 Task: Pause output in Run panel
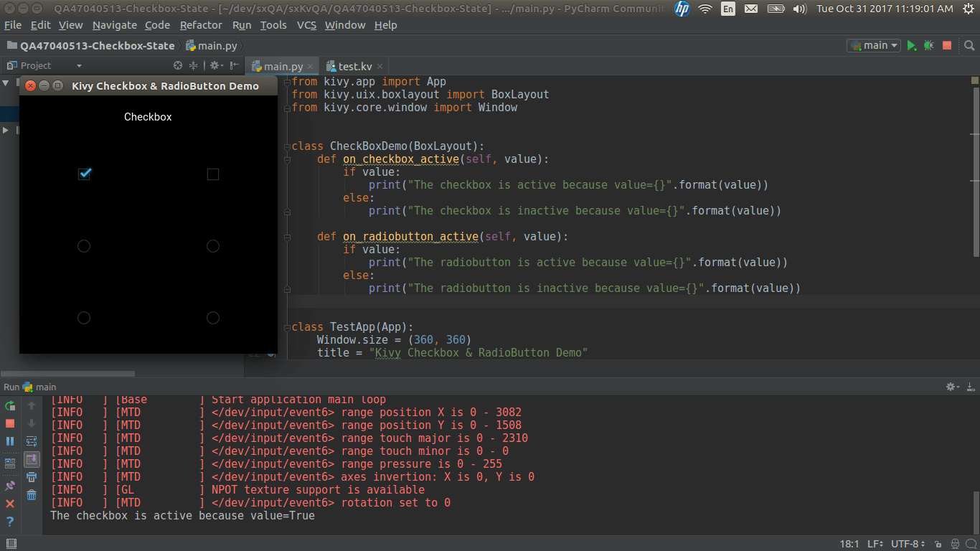[x=10, y=441]
